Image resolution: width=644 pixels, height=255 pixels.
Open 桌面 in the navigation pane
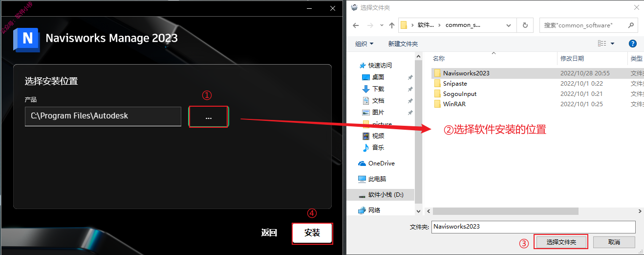378,77
